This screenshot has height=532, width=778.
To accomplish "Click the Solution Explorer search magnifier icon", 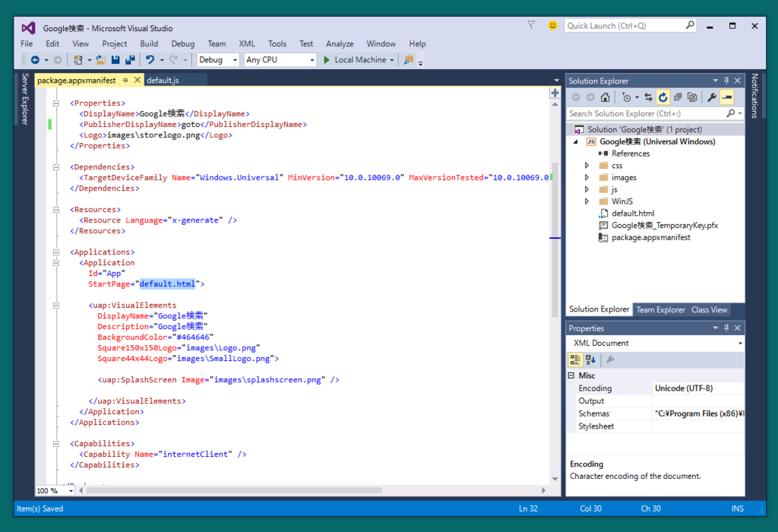I will (730, 114).
